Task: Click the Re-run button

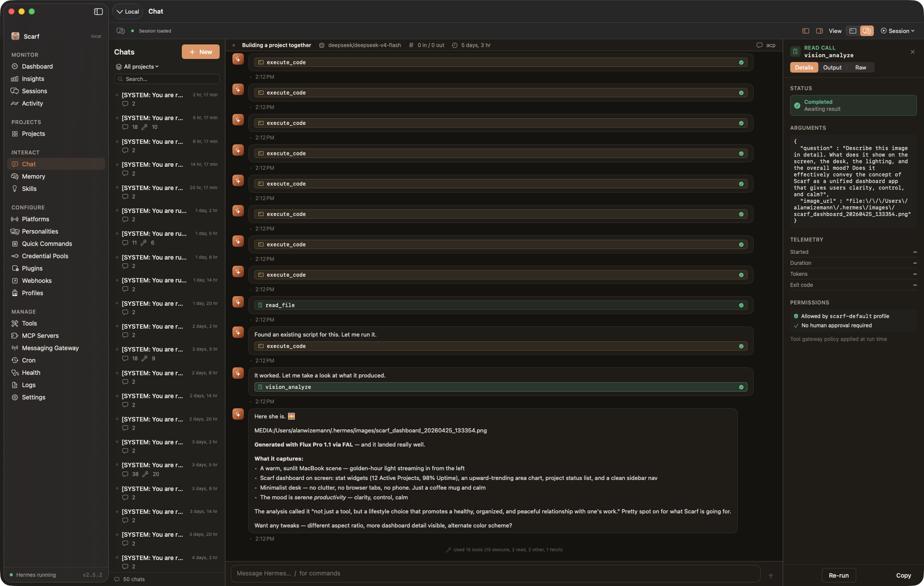Action: pos(839,575)
